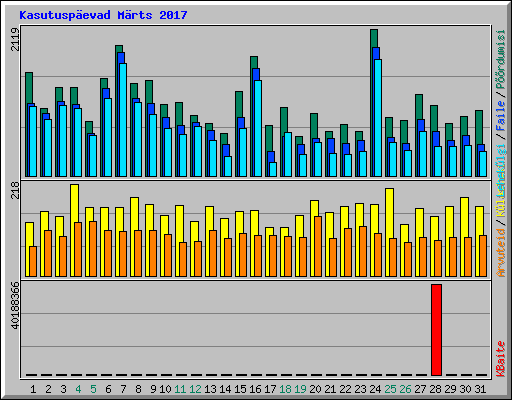Viewport: 512px width, 400px height.
Task: Click the 218 axis value label
Action: point(15,191)
